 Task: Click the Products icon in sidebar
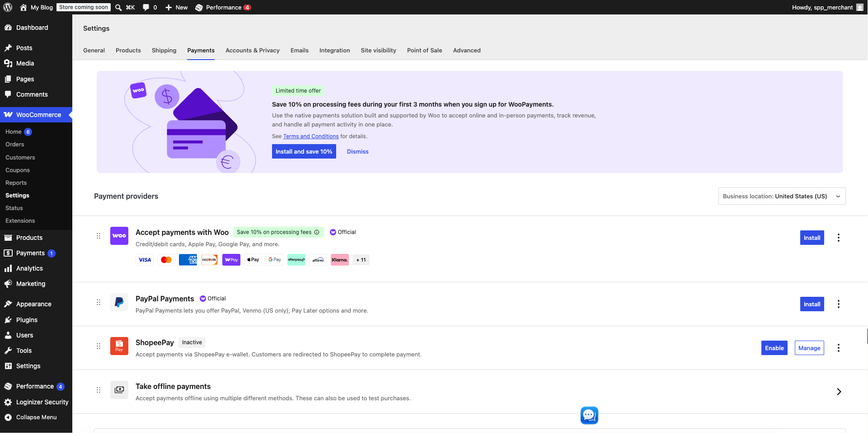pos(8,238)
